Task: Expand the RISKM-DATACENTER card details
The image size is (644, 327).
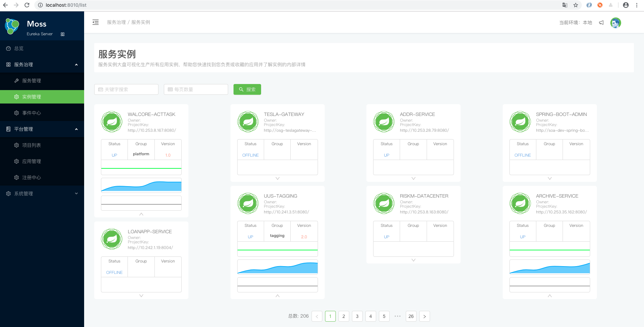Action: tap(414, 260)
